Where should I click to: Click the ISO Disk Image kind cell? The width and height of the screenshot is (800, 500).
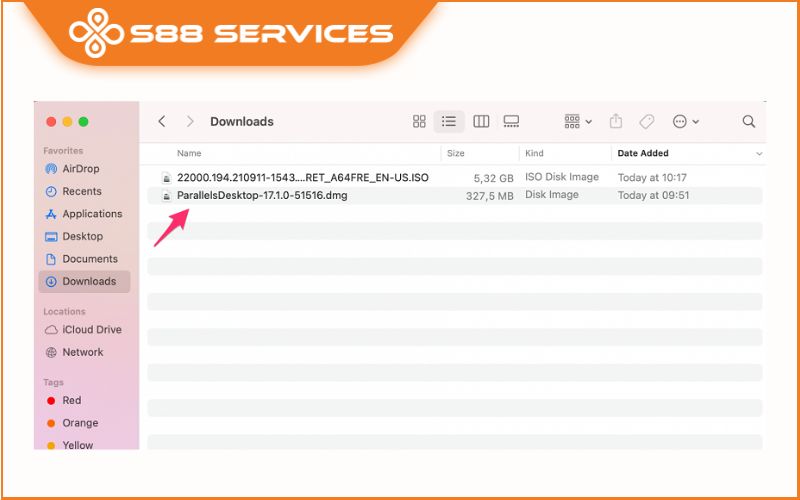point(562,177)
